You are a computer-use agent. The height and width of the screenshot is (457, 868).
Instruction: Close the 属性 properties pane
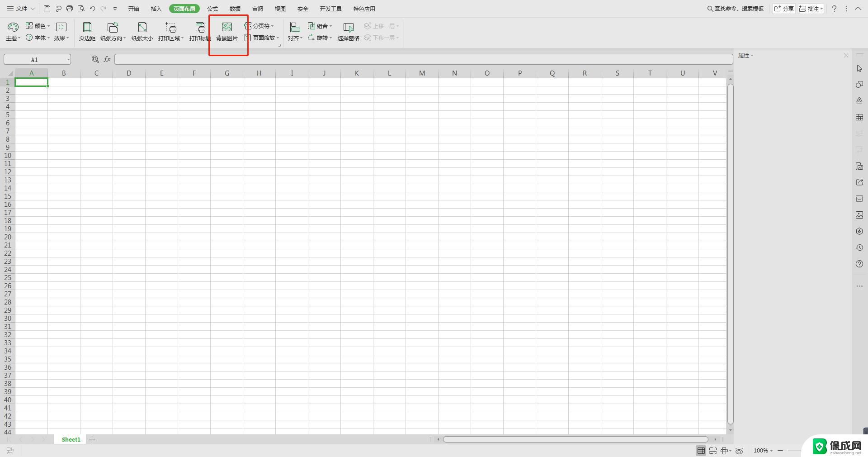(846, 56)
